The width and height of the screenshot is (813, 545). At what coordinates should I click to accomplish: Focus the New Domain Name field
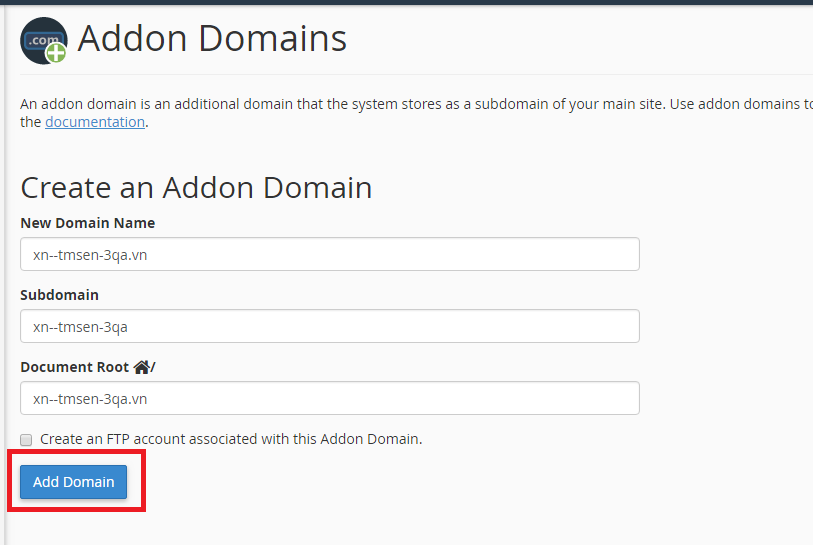(x=330, y=254)
